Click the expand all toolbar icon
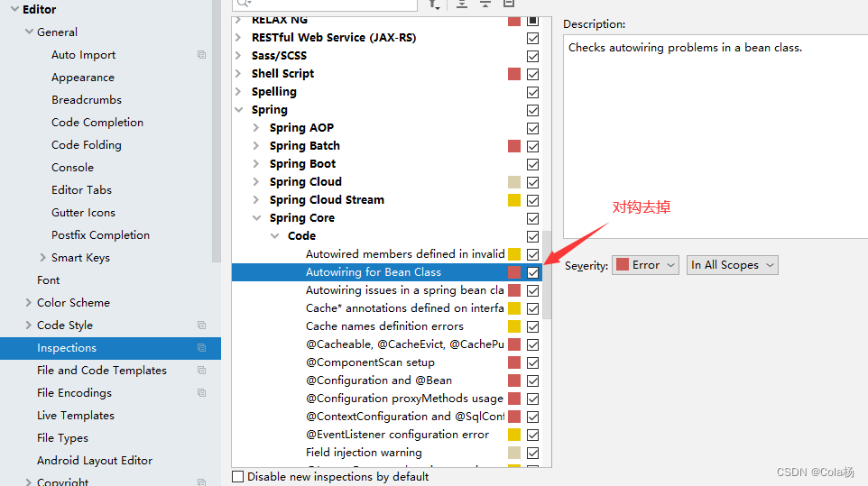 point(462,4)
